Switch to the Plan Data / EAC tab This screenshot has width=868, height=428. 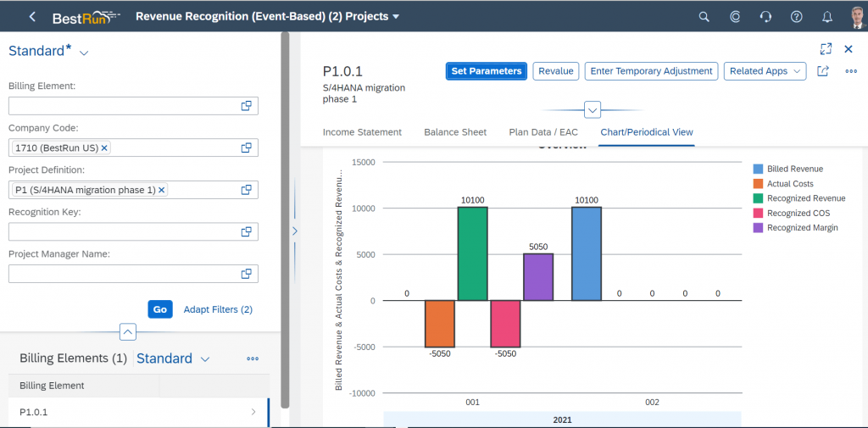pyautogui.click(x=543, y=132)
